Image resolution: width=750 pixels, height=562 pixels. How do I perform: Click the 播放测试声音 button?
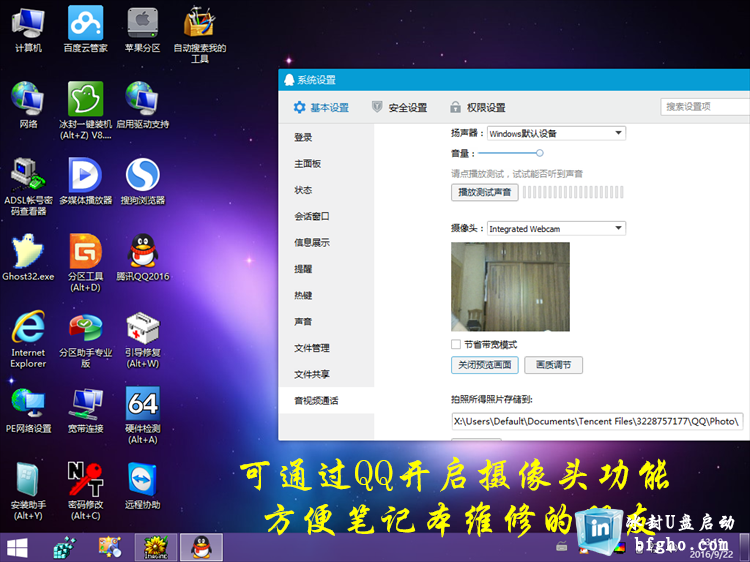point(485,192)
